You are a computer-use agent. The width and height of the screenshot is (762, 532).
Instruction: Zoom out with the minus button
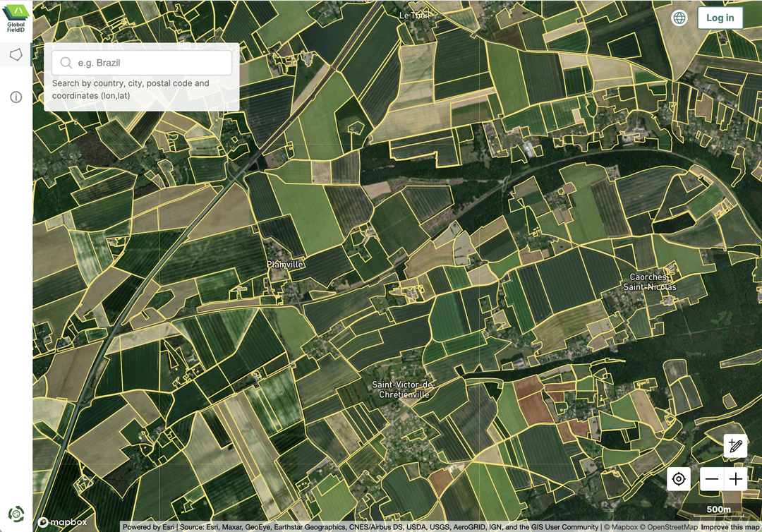coord(712,480)
